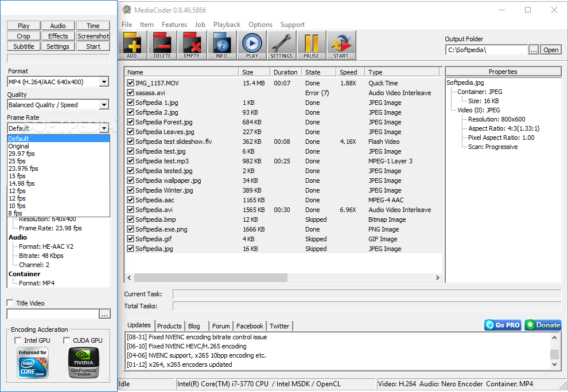Click the DELETE toolbar icon
This screenshot has width=568, height=392.
(x=162, y=45)
